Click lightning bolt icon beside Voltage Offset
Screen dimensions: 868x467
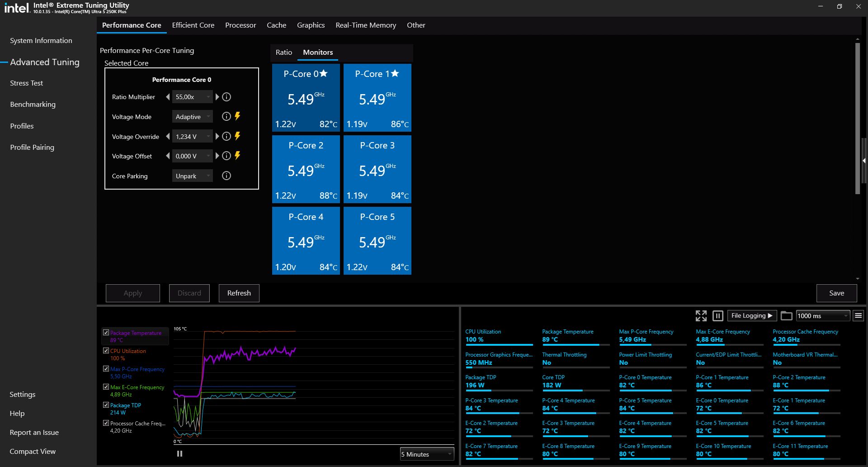tap(237, 156)
